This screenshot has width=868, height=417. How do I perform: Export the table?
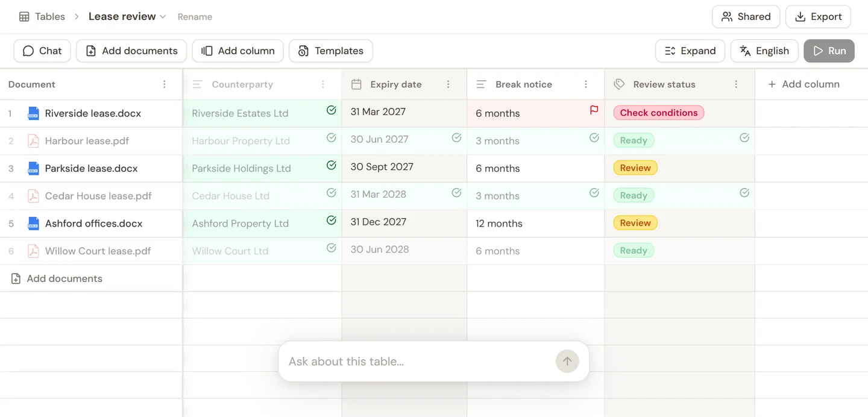pos(818,17)
